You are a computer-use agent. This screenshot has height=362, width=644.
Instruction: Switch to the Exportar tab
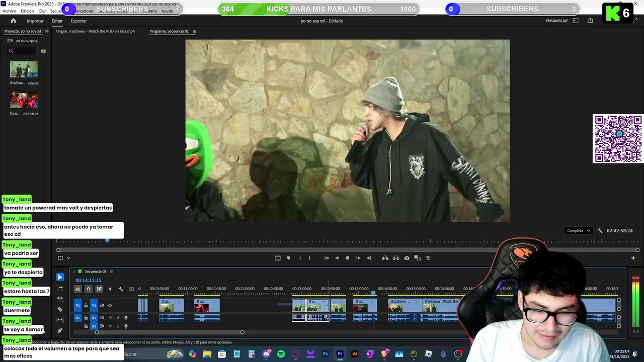coord(78,21)
